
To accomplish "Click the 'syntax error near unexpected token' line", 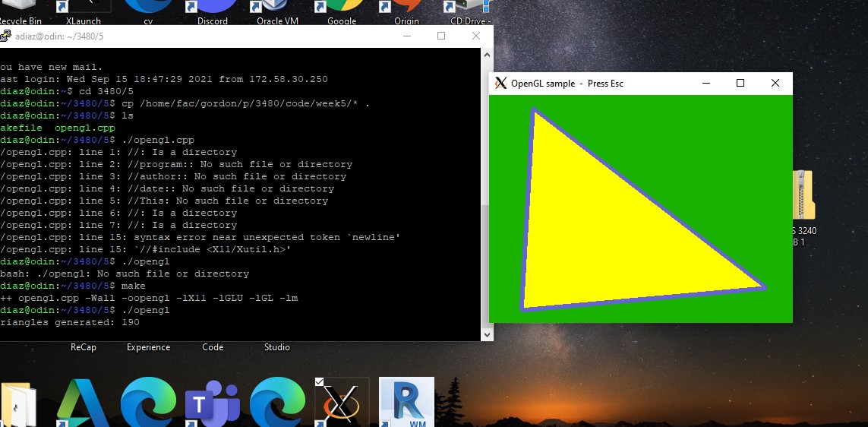I will click(200, 237).
